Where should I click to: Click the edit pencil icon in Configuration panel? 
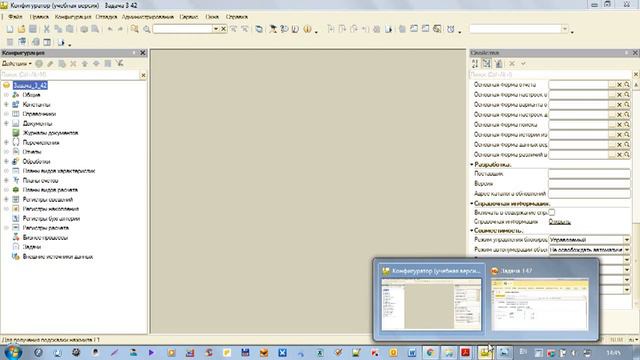coord(50,64)
